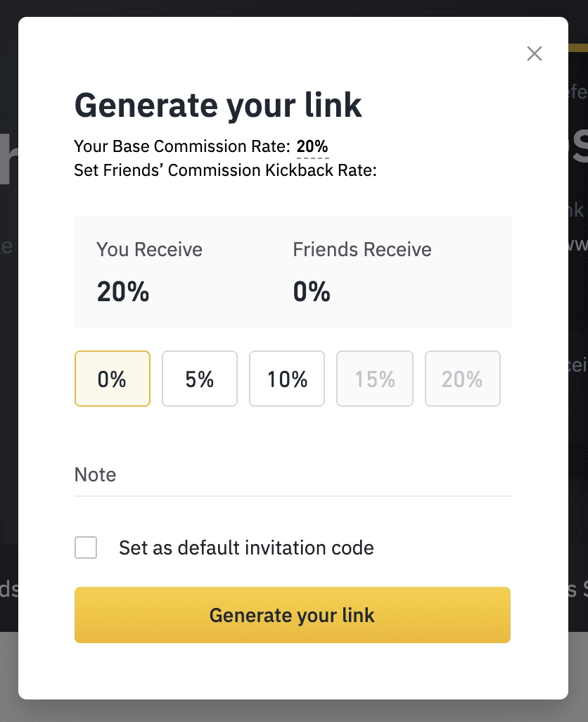Click the disabled 20% rate option
Image resolution: width=588 pixels, height=722 pixels.
click(462, 379)
